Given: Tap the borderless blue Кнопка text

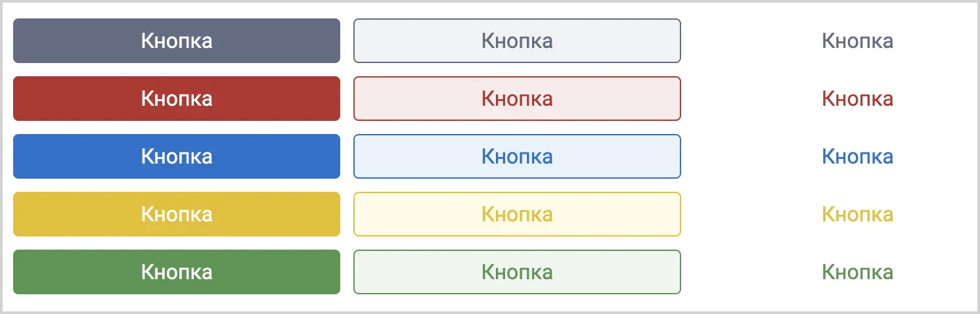Looking at the screenshot, I should pos(858,156).
